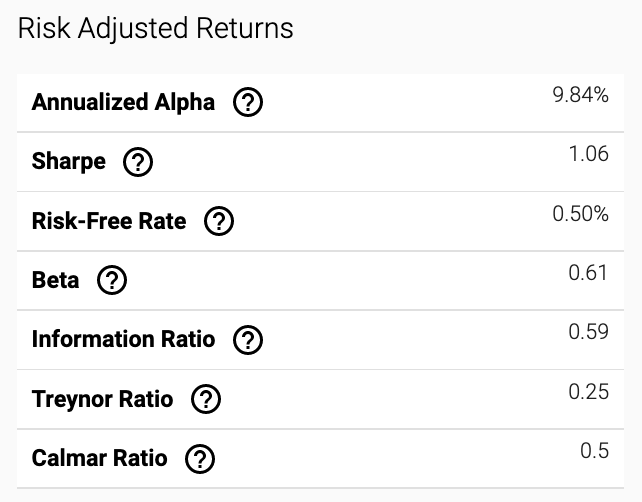Screen dimensions: 642x502
Task: Open the Annualized Alpha help icon
Action: click(248, 102)
